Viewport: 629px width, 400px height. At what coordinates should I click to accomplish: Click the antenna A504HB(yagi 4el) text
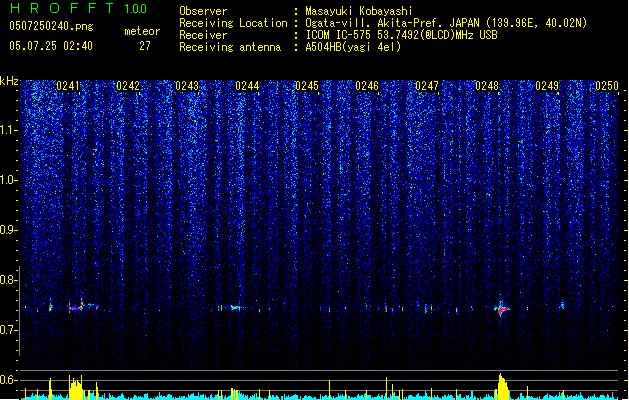353,47
